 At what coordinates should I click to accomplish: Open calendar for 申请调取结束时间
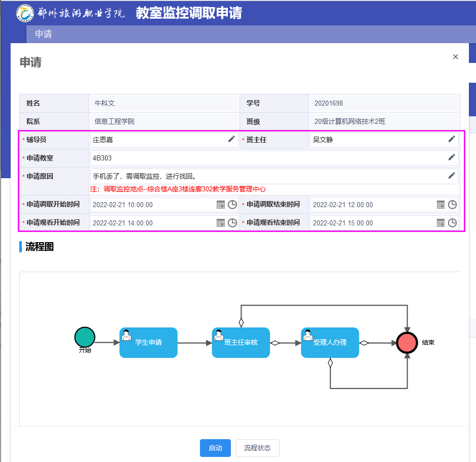pyautogui.click(x=441, y=205)
